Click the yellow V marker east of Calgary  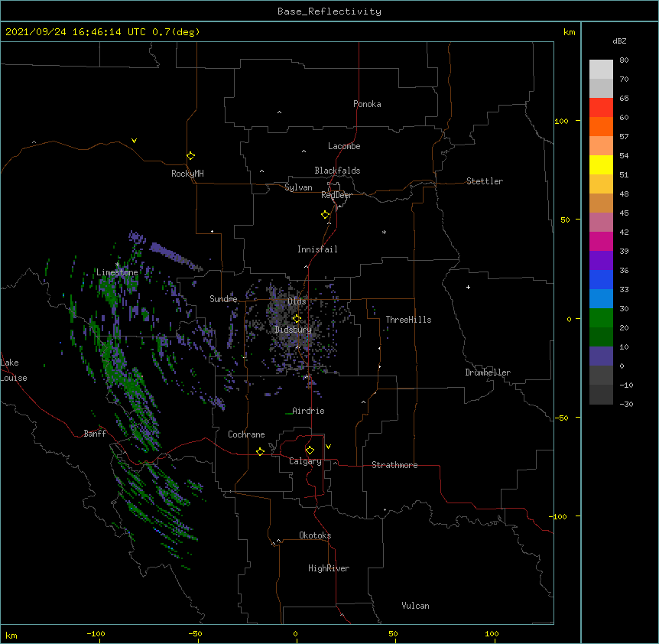click(328, 447)
